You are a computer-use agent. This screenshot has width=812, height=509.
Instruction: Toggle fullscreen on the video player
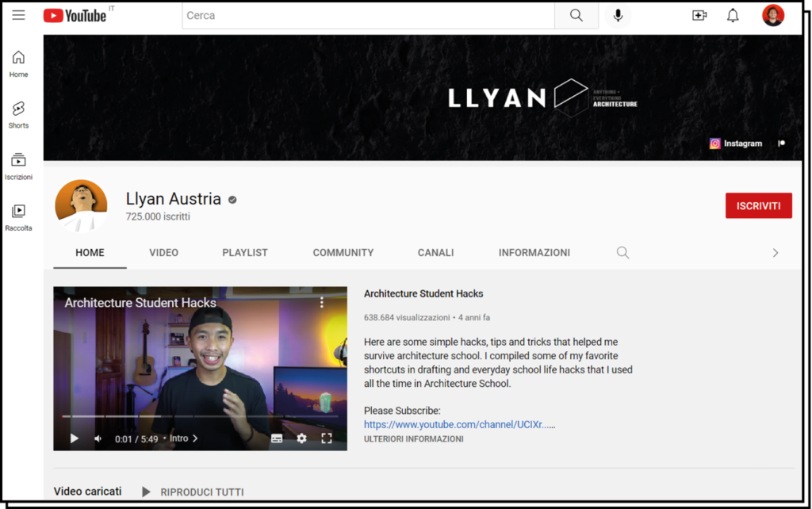[326, 438]
